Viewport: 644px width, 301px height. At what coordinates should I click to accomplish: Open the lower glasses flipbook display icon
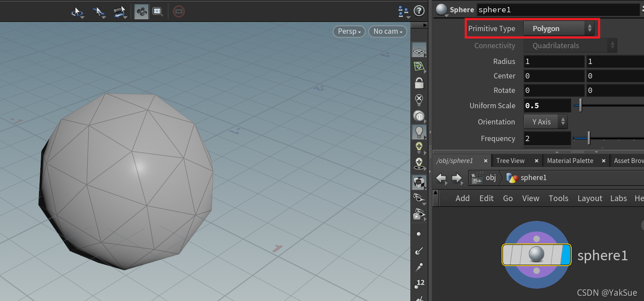tap(419, 214)
